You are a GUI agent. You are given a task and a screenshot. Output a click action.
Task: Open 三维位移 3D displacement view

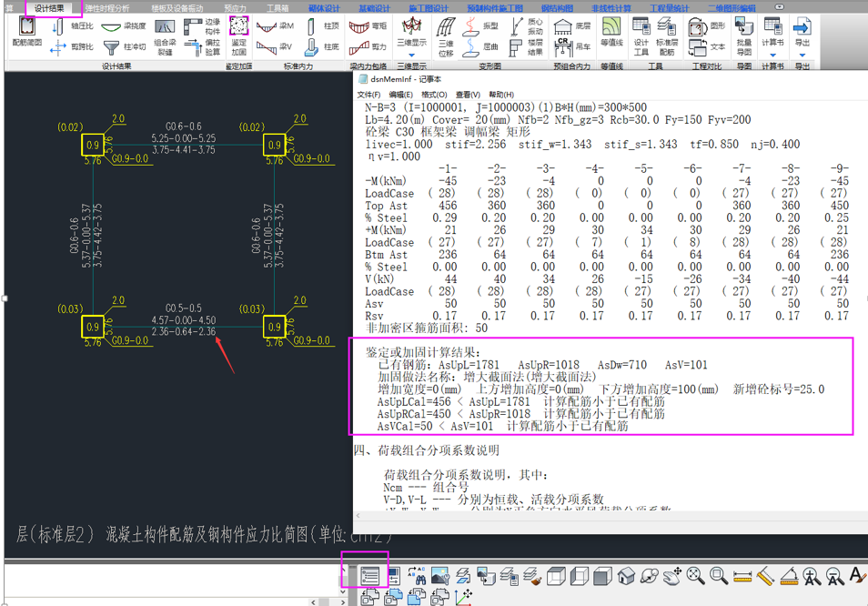[446, 36]
